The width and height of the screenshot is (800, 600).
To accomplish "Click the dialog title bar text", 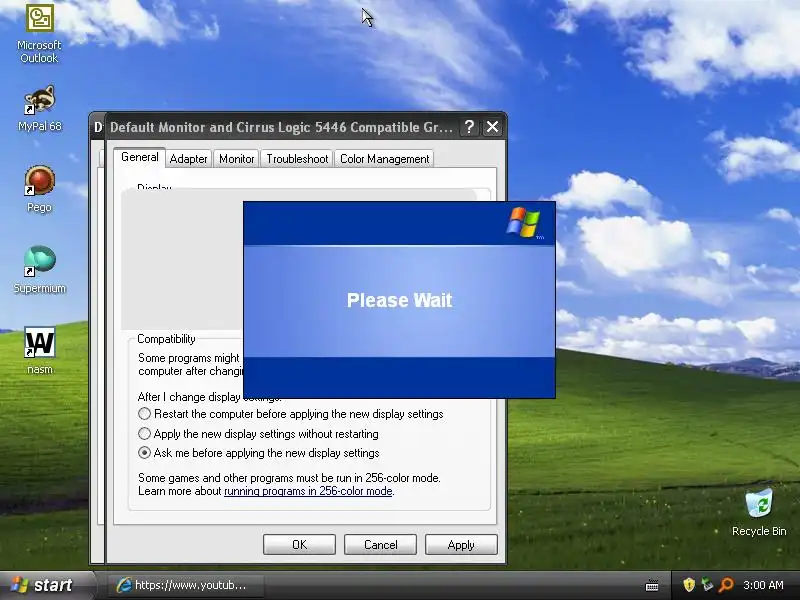I will point(281,127).
